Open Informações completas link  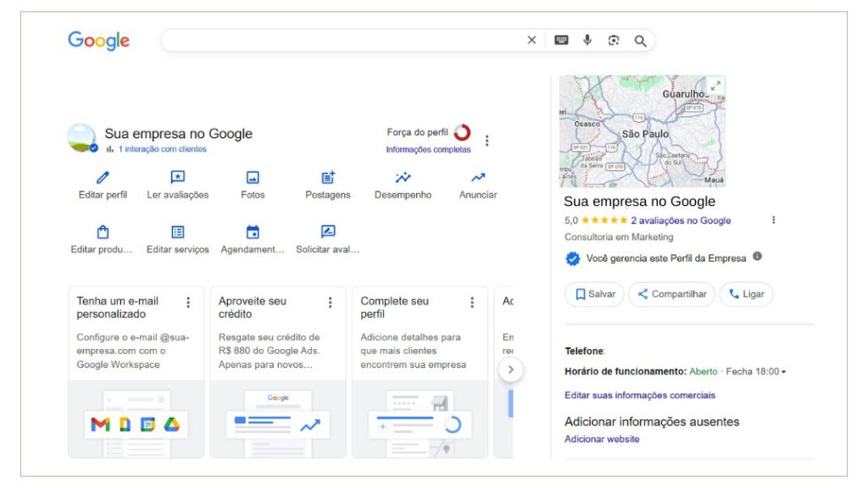(428, 149)
